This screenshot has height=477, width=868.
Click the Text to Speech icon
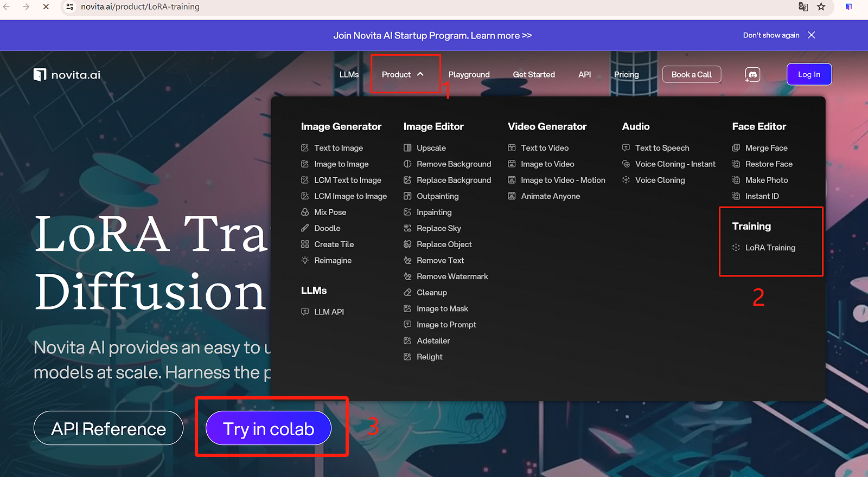626,148
